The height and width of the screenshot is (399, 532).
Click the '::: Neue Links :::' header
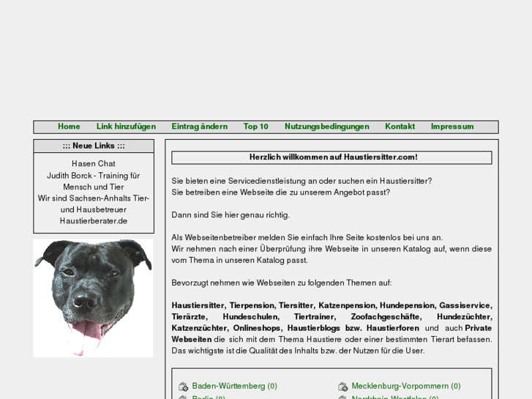coord(94,146)
